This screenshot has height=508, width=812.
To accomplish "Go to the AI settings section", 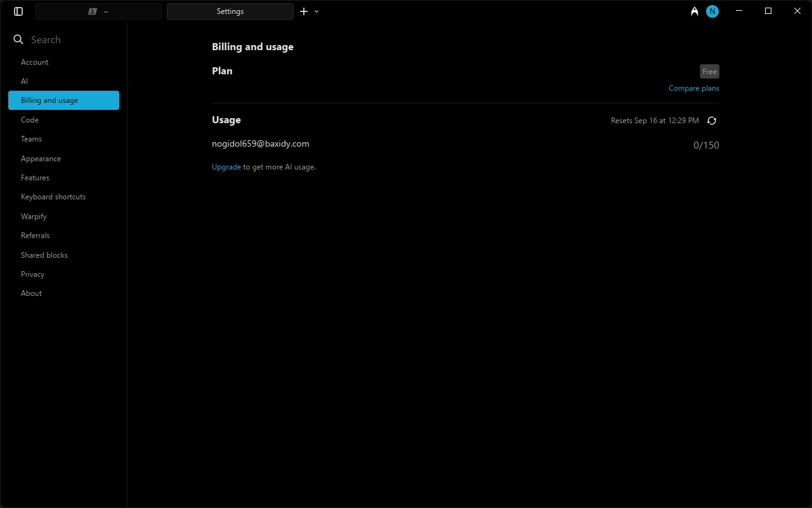I will coord(24,81).
